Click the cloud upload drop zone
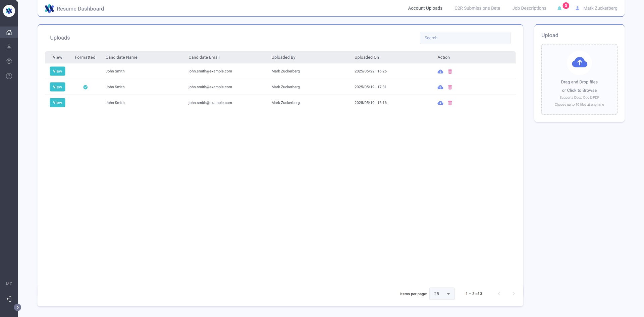 pos(579,80)
